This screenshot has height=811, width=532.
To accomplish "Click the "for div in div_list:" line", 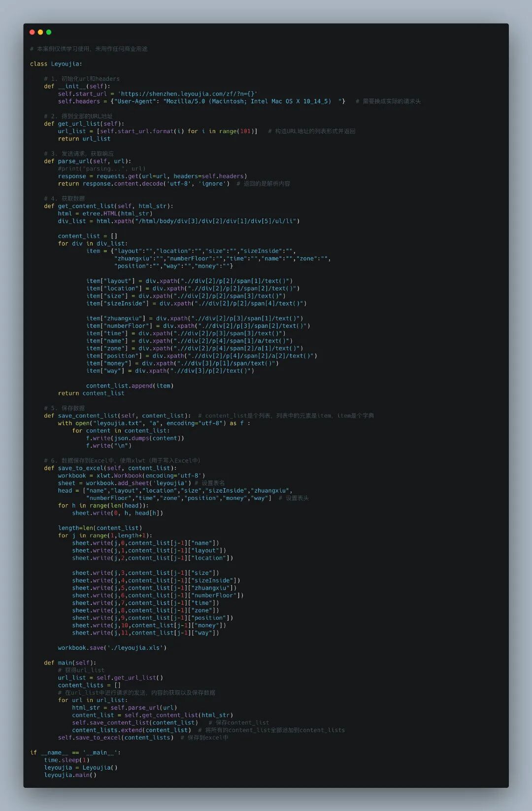I will pyautogui.click(x=93, y=244).
